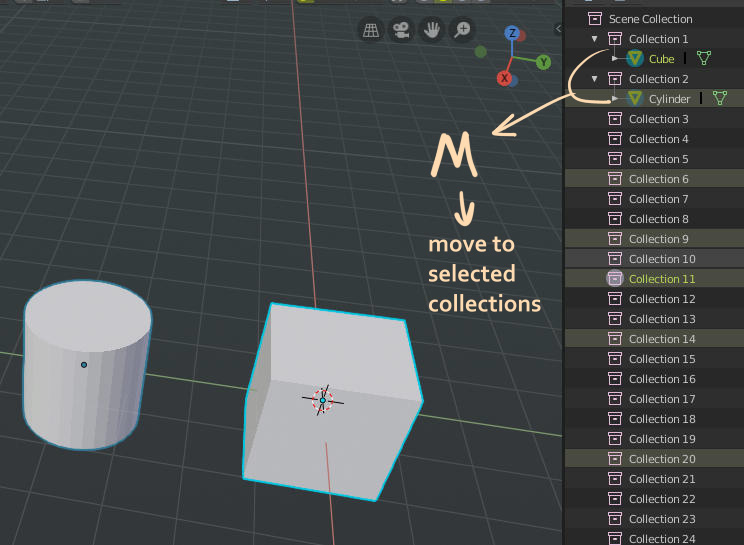Click the Cube mesh data icon

coord(704,58)
